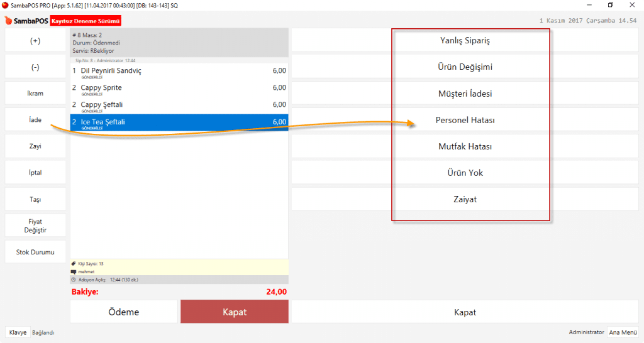Screen dimensions: 644x343
Task: Select the Cappy Sprite order line
Action: click(179, 89)
